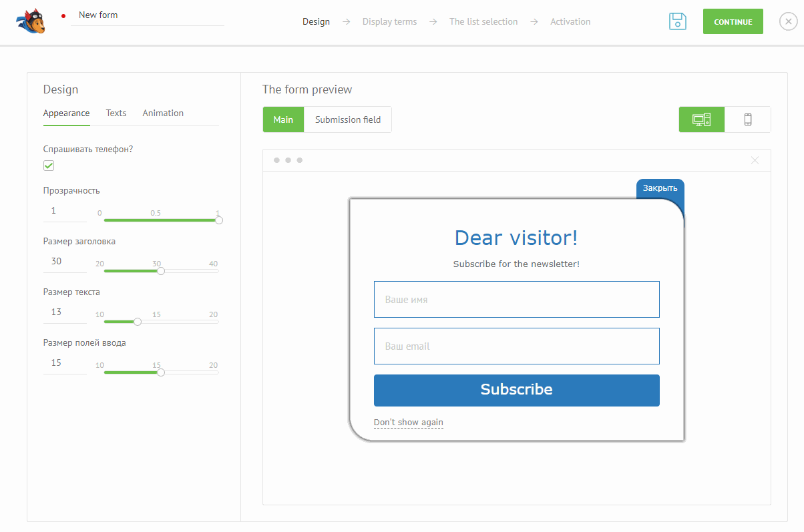The width and height of the screenshot is (804, 532).
Task: Adjust the Прозрачность slider handle
Action: pos(219,220)
